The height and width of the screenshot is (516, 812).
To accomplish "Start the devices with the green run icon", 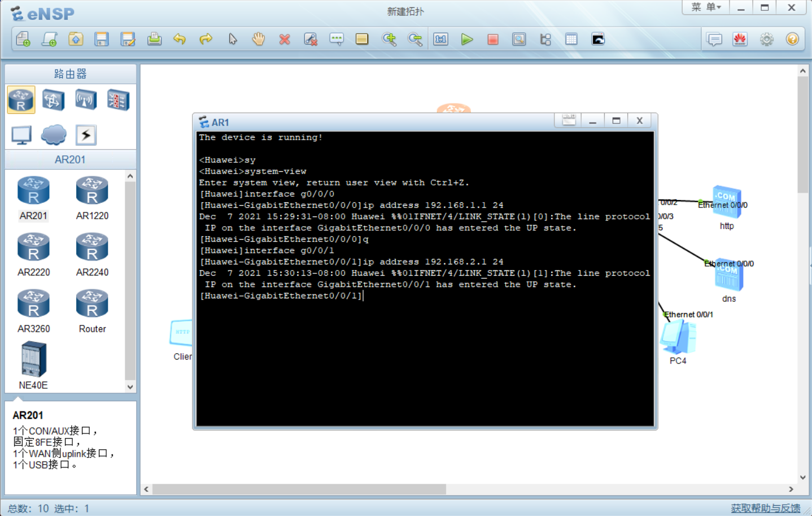I will (x=466, y=39).
